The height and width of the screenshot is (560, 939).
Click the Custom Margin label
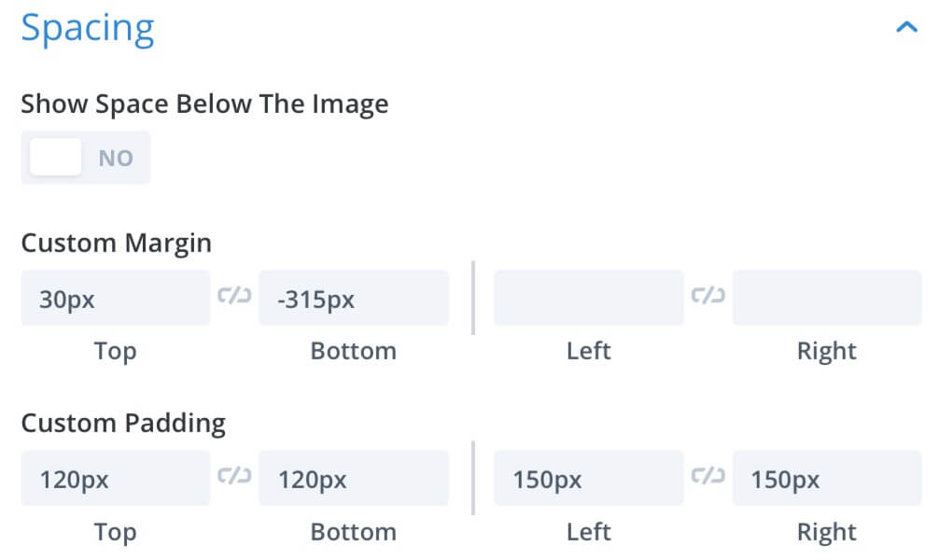116,244
